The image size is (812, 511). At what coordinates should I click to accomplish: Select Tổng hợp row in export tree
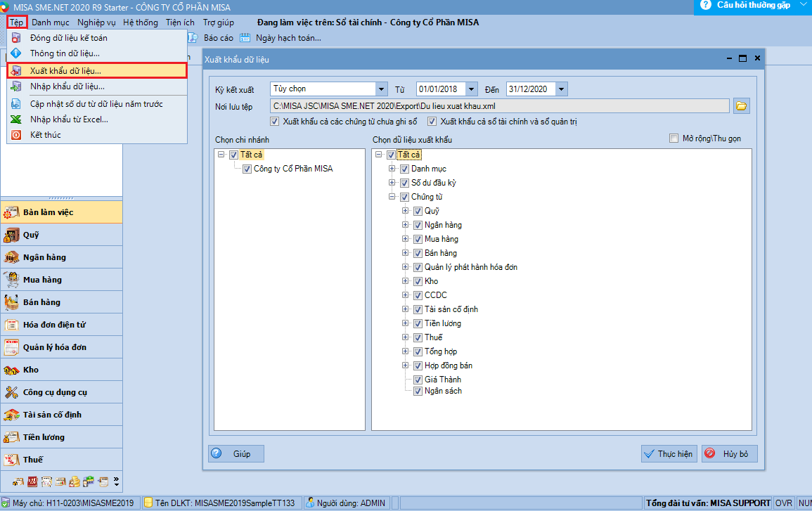(x=441, y=351)
